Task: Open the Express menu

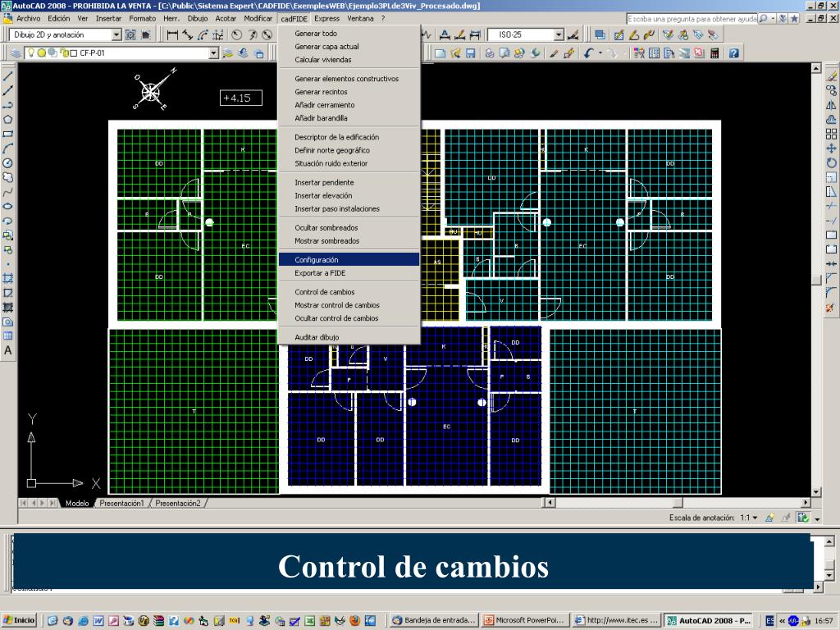Action: 326,18
